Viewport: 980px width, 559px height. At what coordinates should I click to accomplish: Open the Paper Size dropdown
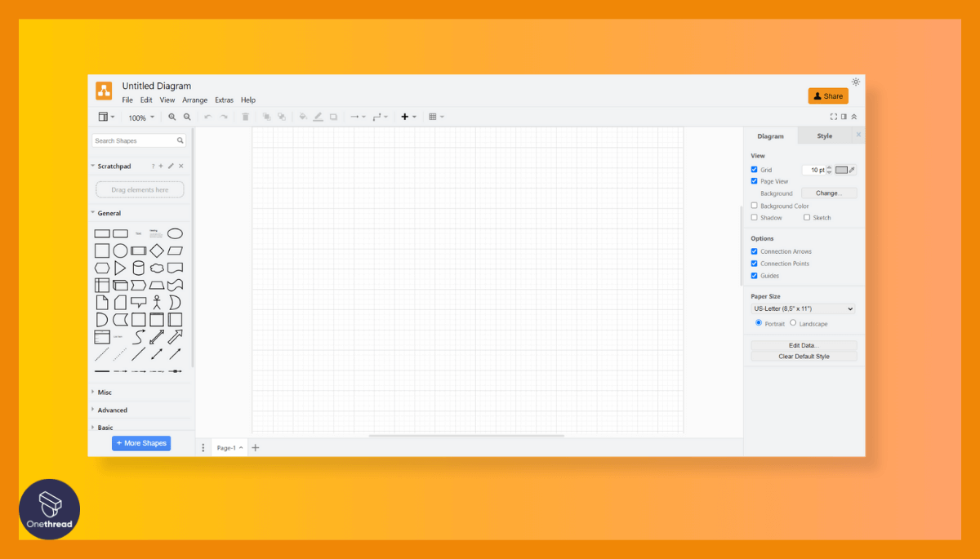(803, 308)
